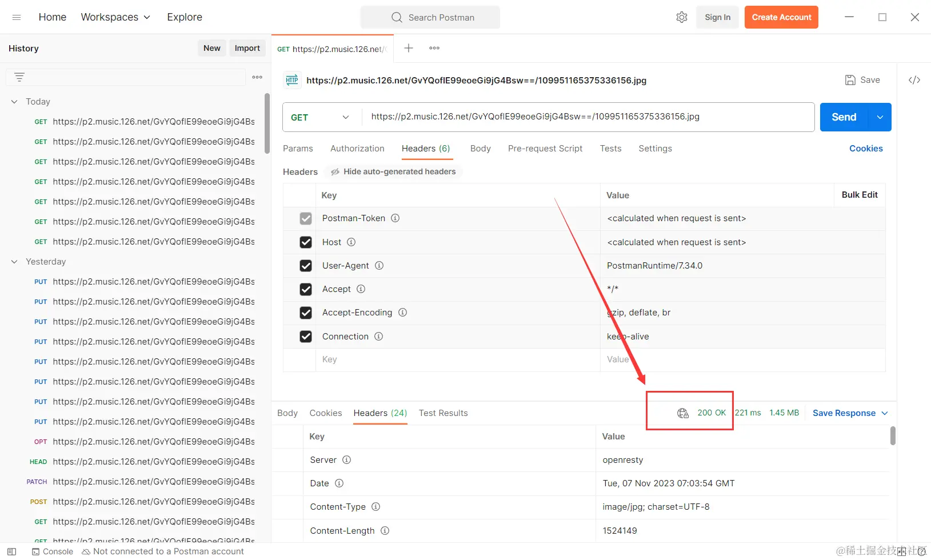Open the history filter icon
This screenshot has height=560, width=931.
pyautogui.click(x=19, y=77)
